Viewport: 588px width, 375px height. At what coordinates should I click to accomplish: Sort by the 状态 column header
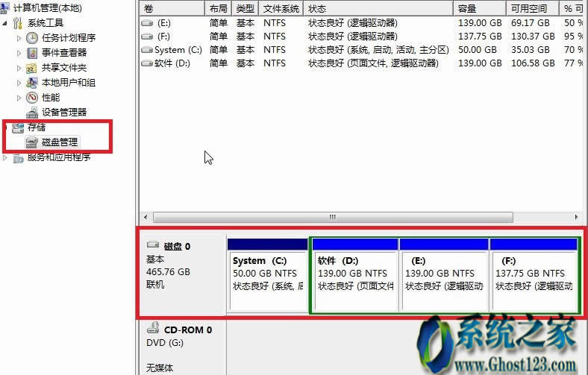click(378, 8)
